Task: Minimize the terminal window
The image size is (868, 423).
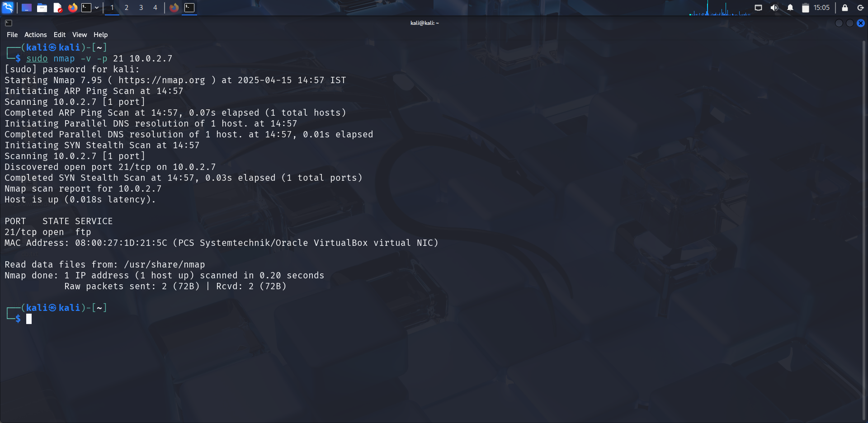Action: [839, 23]
